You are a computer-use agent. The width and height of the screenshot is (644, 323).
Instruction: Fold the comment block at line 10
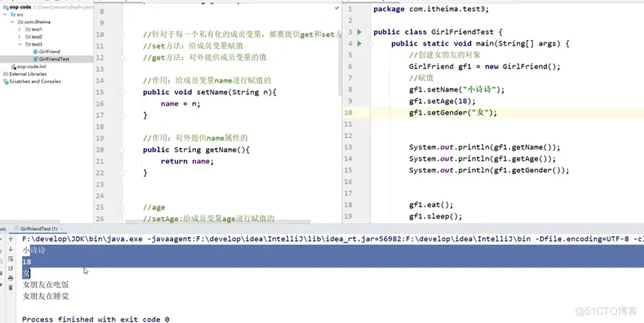123,35
